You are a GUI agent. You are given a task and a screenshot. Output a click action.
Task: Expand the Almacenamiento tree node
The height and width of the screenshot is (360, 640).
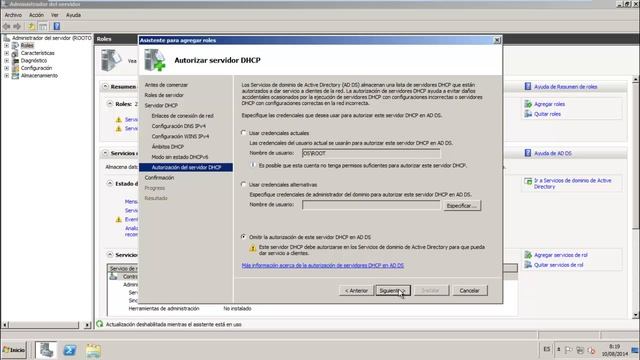(7, 76)
